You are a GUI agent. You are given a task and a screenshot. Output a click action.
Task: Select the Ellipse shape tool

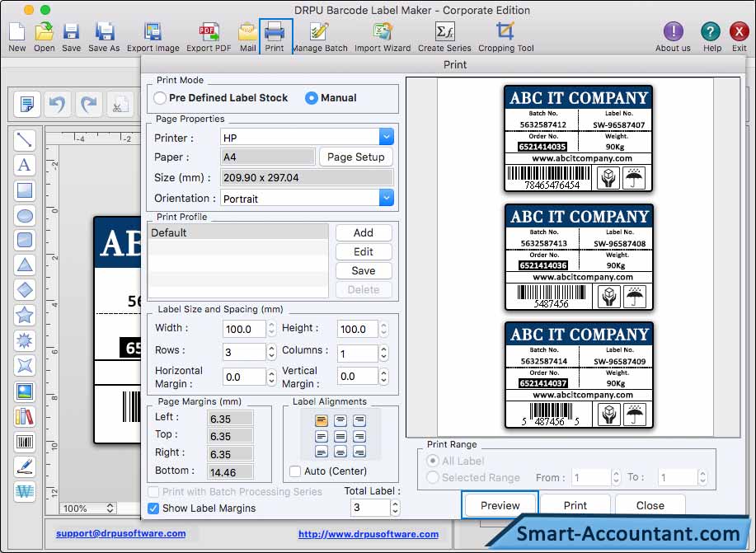[x=25, y=215]
